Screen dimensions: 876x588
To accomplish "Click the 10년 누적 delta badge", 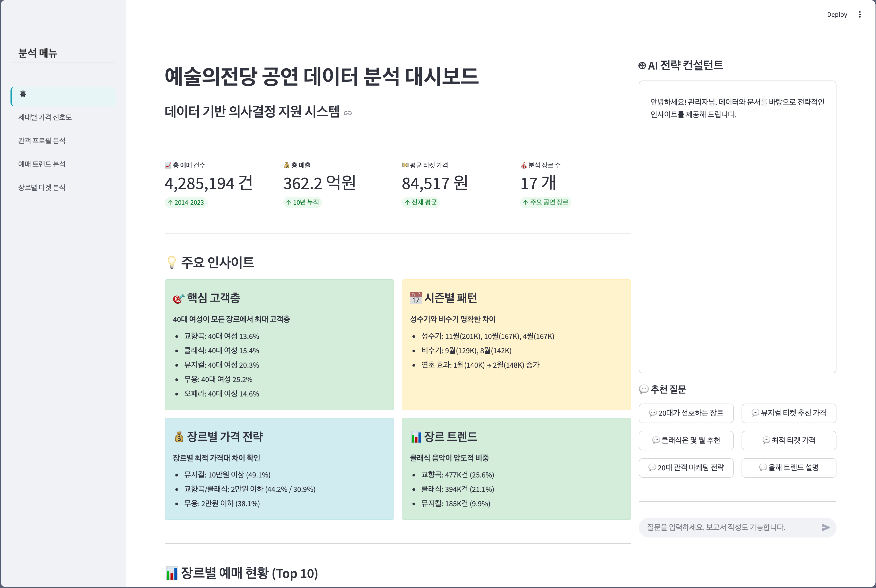I will click(302, 203).
